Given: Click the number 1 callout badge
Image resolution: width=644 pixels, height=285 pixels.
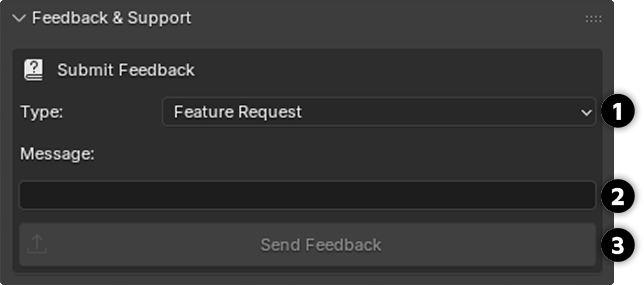Looking at the screenshot, I should pyautogui.click(x=618, y=111).
